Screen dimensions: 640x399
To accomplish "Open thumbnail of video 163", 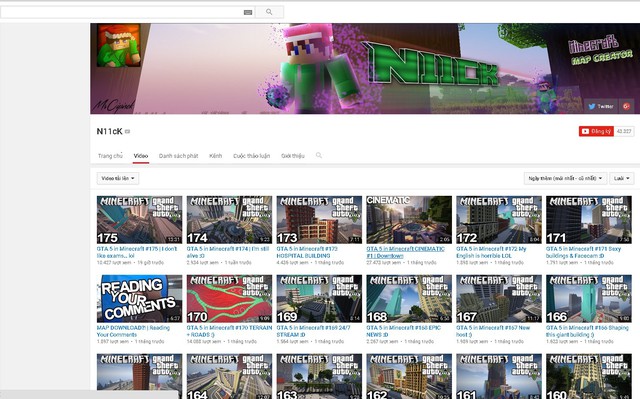I will pyautogui.click(x=319, y=376).
